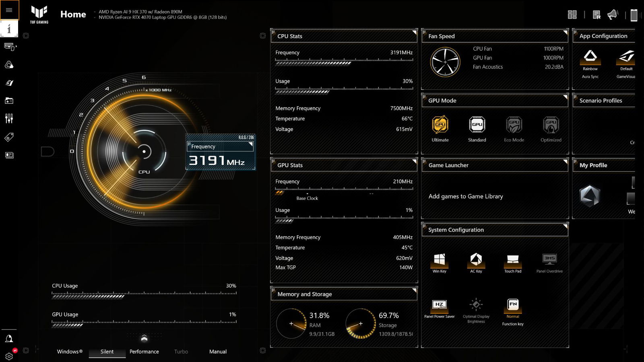Toggle Panel Overdrive
644x362 pixels.
coord(549,263)
